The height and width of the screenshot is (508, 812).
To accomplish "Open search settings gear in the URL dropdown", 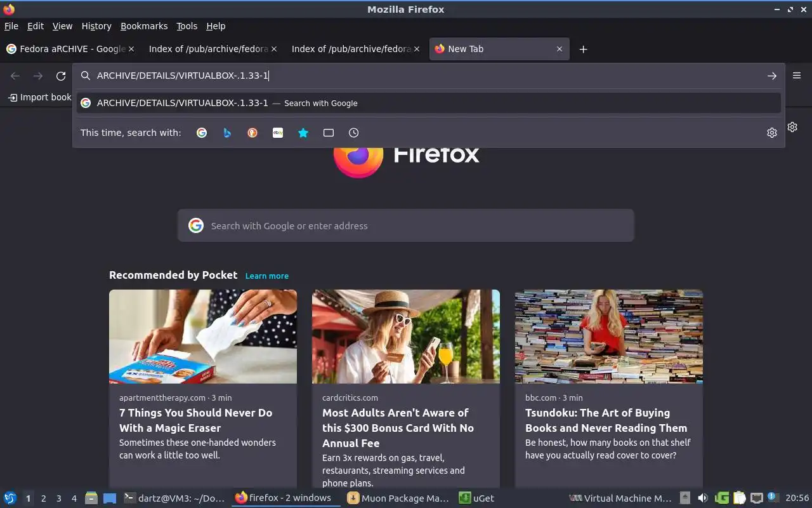I will (x=772, y=133).
